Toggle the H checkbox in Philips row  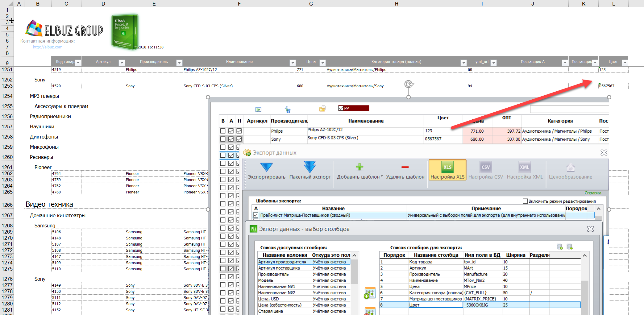pyautogui.click(x=239, y=131)
